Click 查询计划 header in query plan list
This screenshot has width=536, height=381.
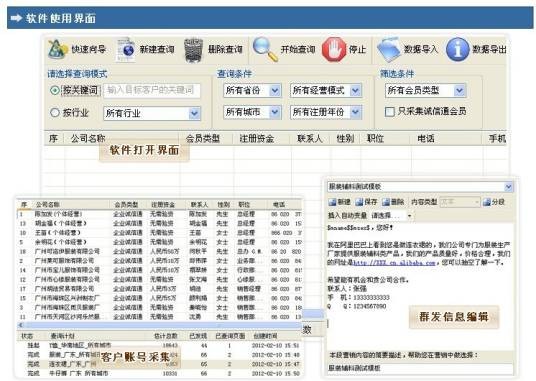(x=63, y=336)
